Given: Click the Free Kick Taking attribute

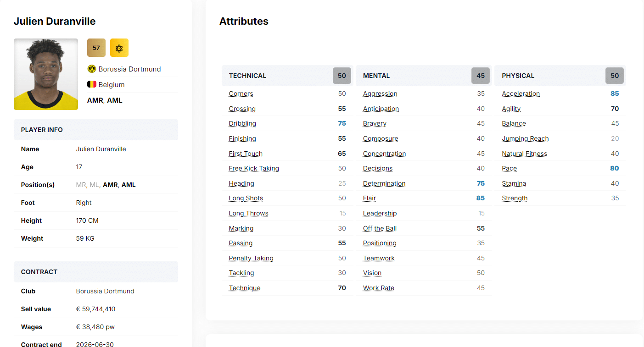Looking at the screenshot, I should (254, 169).
